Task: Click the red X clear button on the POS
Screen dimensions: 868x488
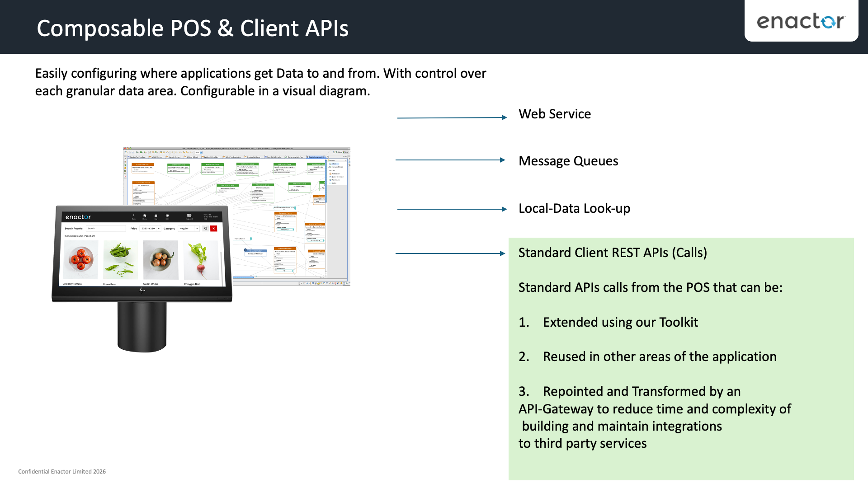Action: click(213, 229)
